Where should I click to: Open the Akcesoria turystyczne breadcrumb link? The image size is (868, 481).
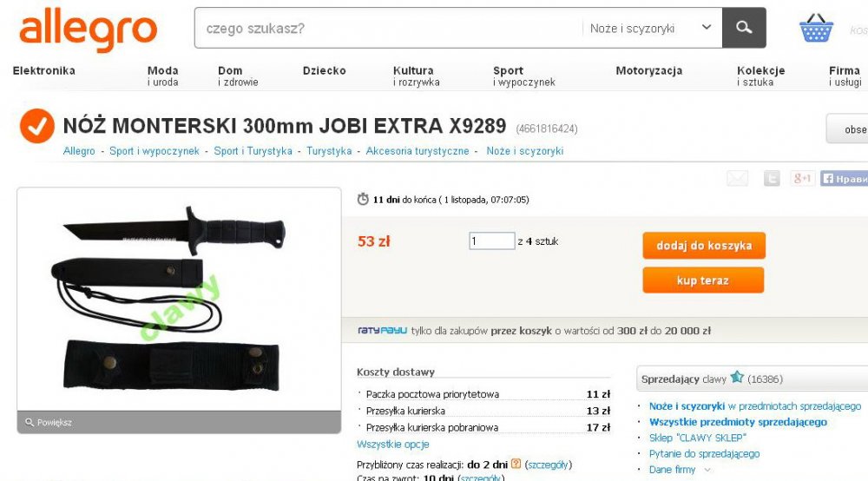(x=418, y=150)
